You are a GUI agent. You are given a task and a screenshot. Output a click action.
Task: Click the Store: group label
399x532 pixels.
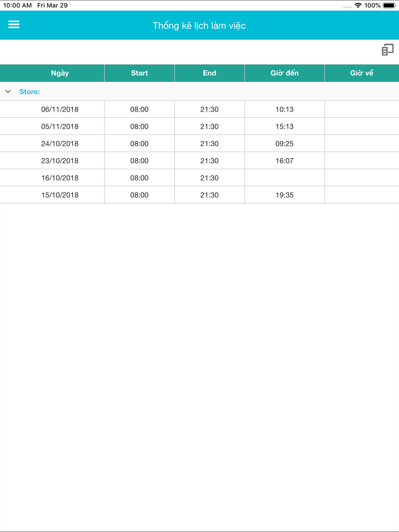30,92
